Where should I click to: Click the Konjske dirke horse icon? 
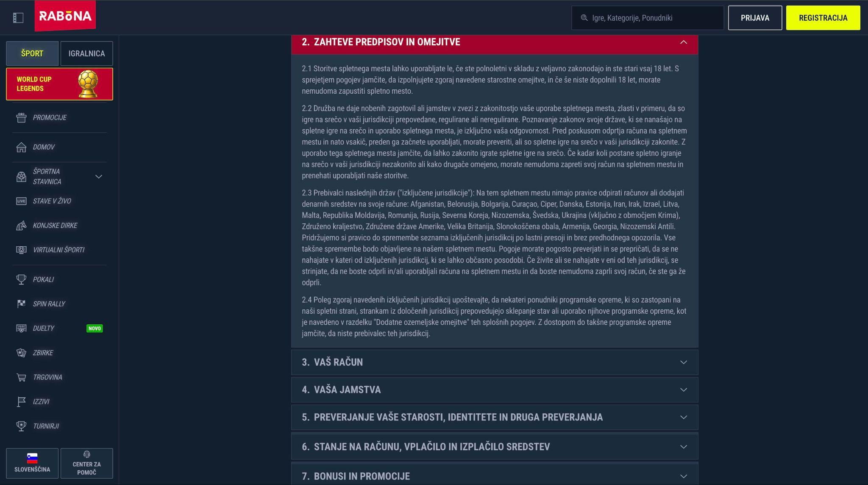(21, 226)
